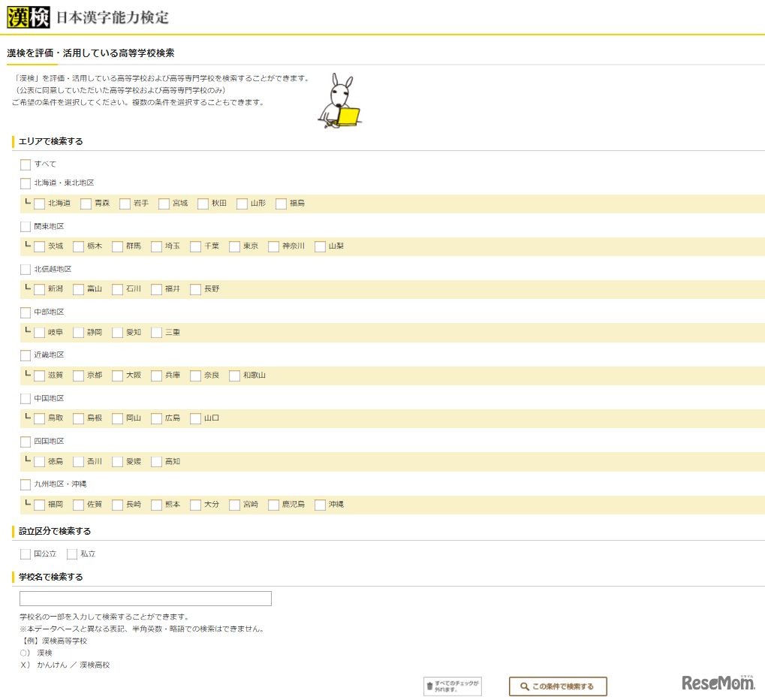Check the 中部地区 region checkbox
The image size is (765, 700).
(x=26, y=312)
